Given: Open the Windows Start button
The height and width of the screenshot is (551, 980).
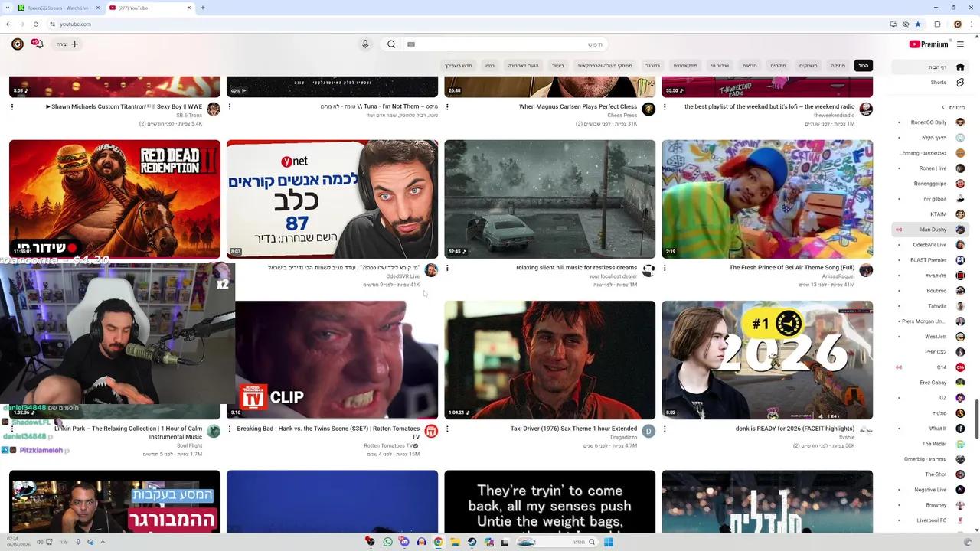Looking at the screenshot, I should [608, 542].
